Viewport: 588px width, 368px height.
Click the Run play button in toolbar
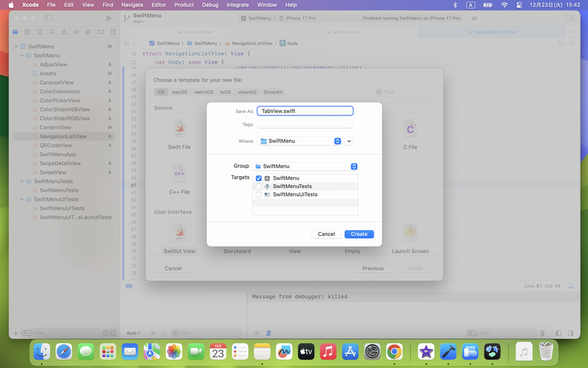109,18
